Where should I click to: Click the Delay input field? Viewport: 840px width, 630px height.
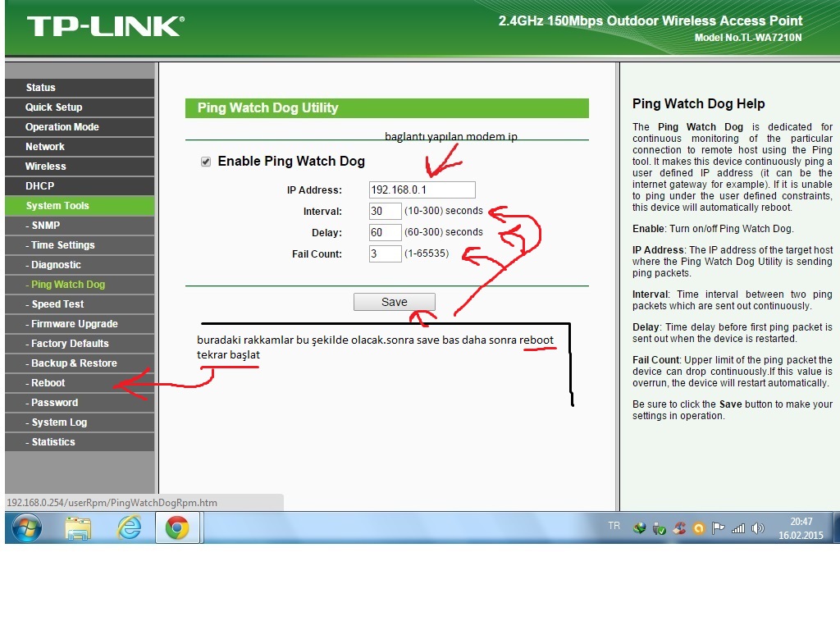click(386, 232)
